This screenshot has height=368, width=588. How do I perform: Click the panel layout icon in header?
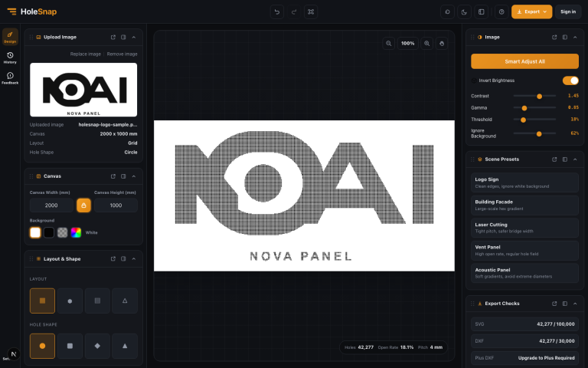[x=482, y=11]
